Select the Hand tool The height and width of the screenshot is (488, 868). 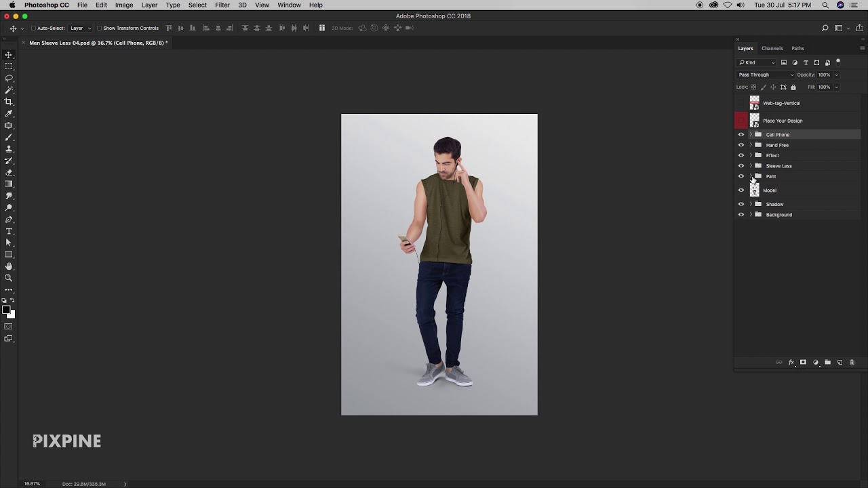click(9, 266)
